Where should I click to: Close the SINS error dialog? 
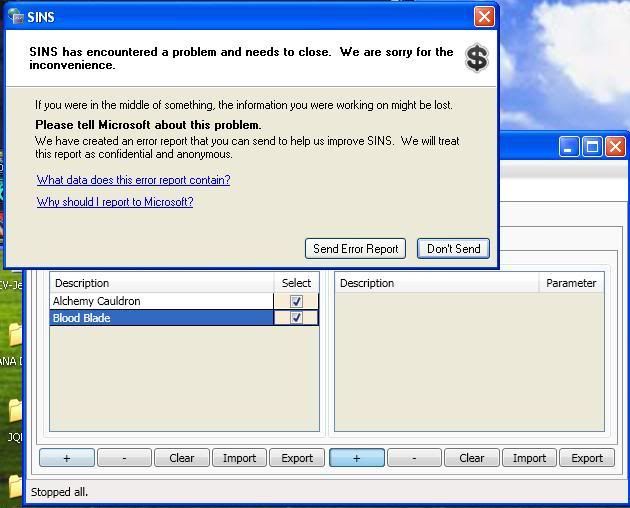click(x=484, y=17)
